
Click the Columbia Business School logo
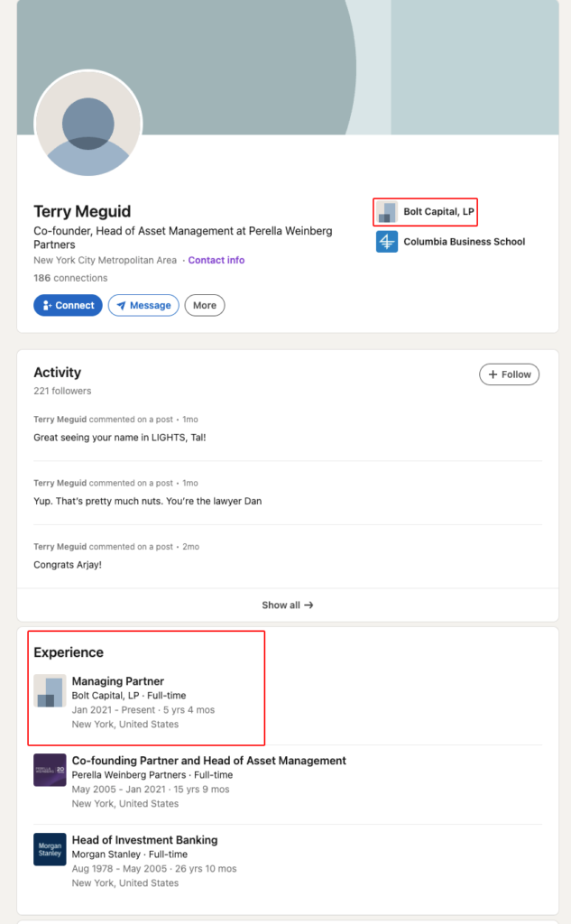[387, 242]
